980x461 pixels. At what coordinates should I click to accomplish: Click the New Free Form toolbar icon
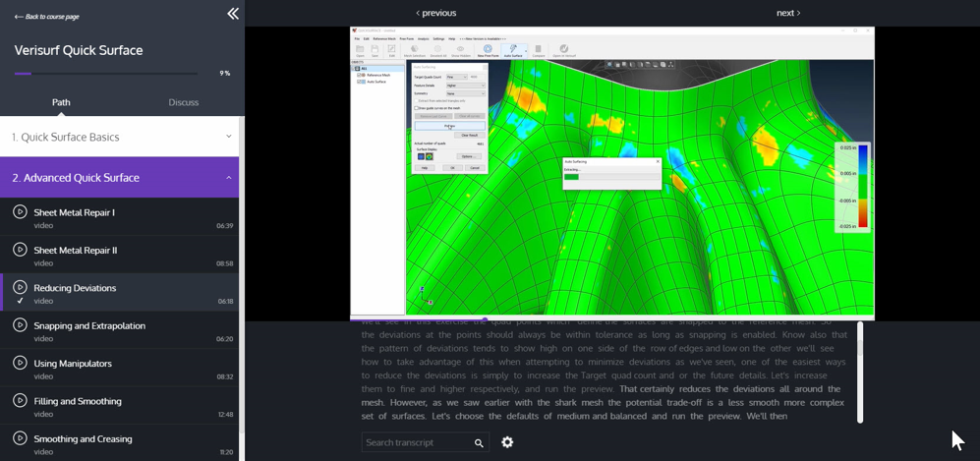488,51
